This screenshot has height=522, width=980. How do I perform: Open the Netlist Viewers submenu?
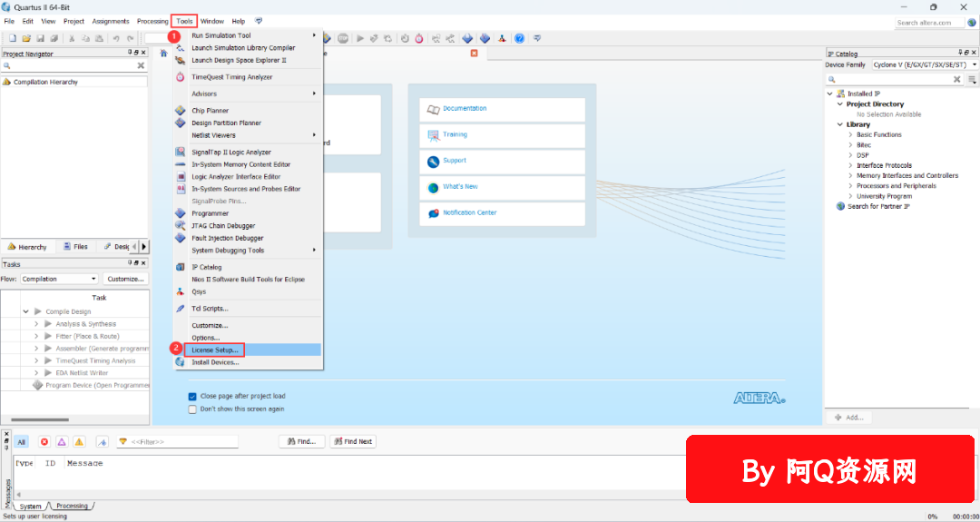pyautogui.click(x=248, y=135)
